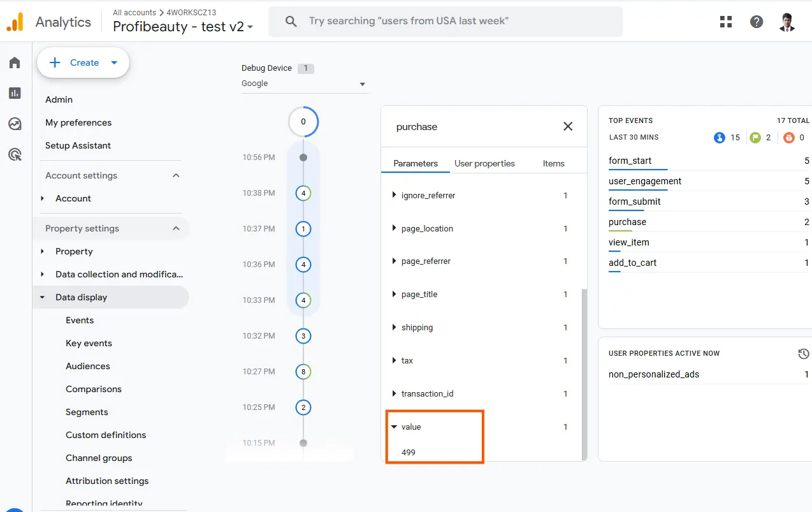Open the Debug Device Google dropdown
The height and width of the screenshot is (512, 812).
305,84
